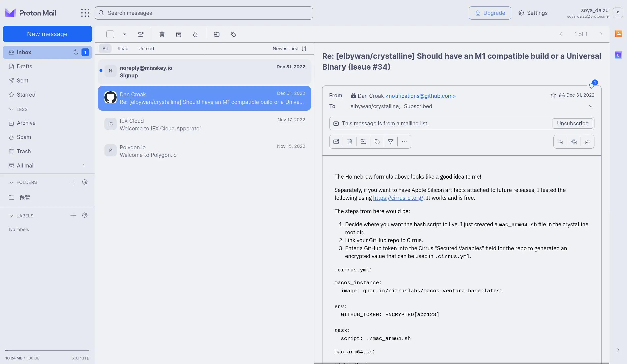Compose with the New message button
This screenshot has height=364, width=627.
click(x=47, y=34)
